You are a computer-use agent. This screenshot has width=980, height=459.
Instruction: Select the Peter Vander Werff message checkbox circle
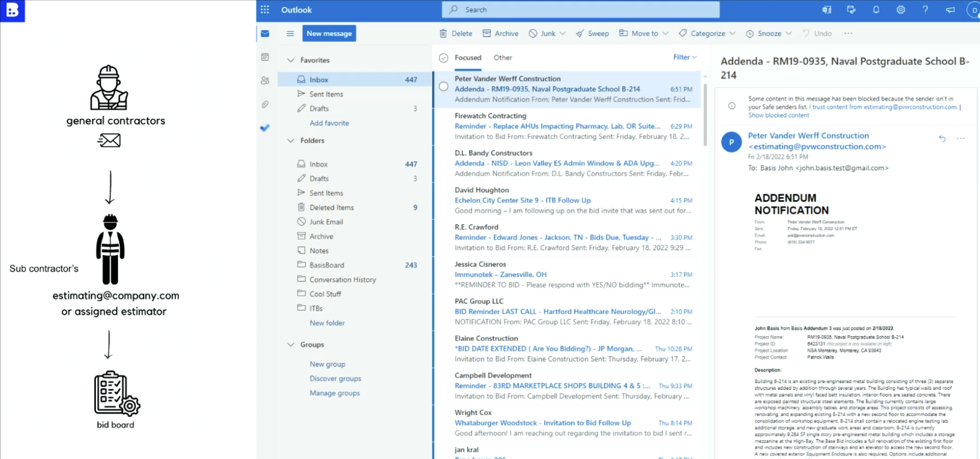coord(443,87)
